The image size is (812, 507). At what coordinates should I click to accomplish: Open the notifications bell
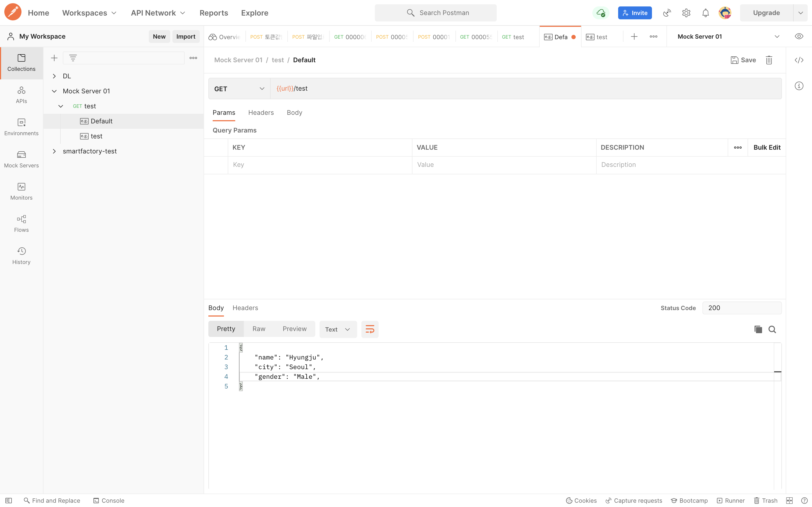705,13
